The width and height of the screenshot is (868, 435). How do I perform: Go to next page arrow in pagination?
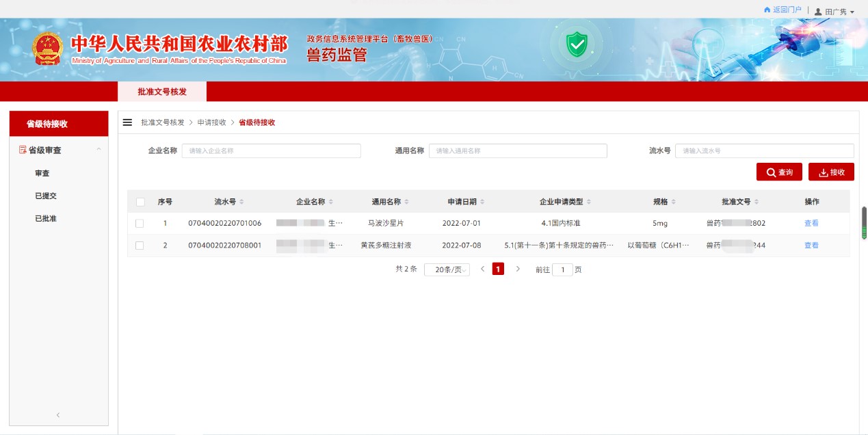pos(518,269)
